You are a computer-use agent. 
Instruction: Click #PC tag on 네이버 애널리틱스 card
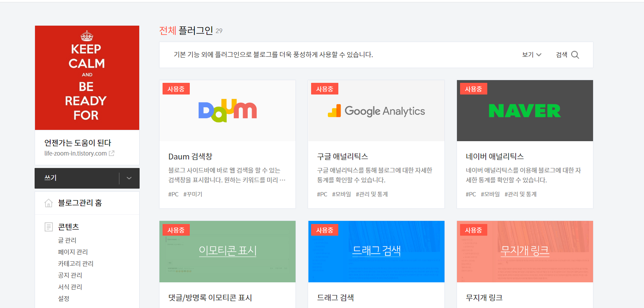point(471,194)
